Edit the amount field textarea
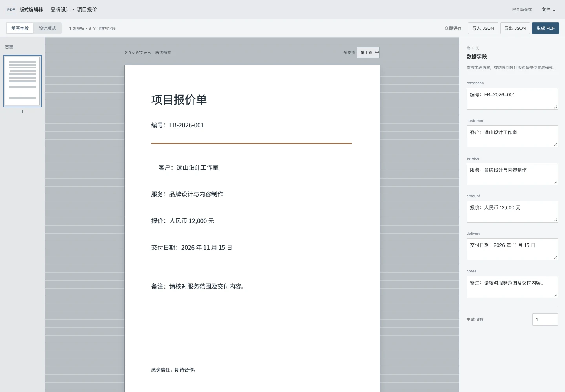The width and height of the screenshot is (565, 392). [512, 212]
